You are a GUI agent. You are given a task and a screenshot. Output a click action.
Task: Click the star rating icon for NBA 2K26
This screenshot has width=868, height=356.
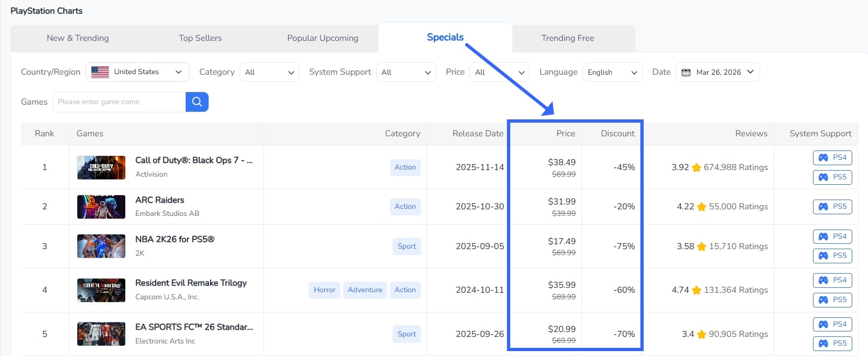coord(701,246)
